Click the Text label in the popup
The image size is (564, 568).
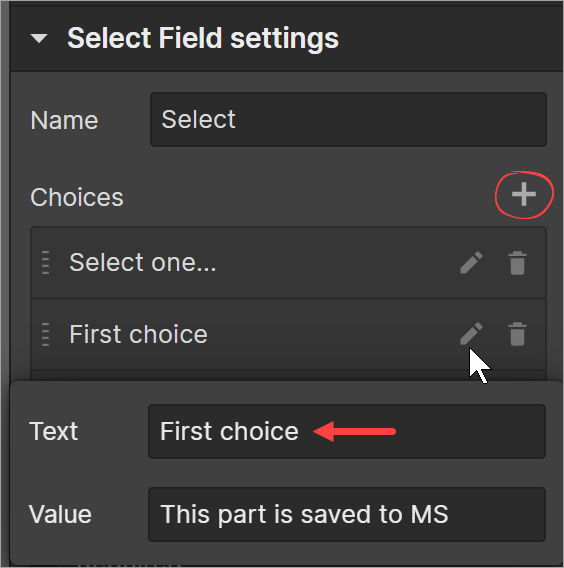tap(53, 431)
